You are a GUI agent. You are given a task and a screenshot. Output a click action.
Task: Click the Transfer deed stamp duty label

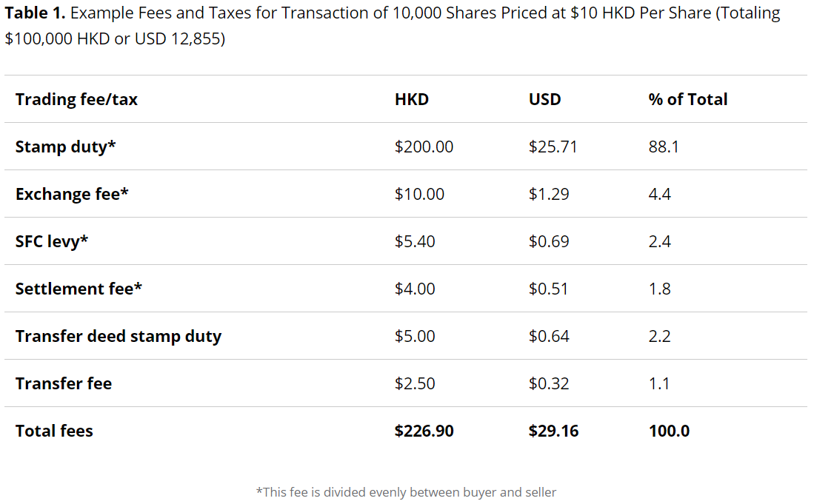(119, 336)
